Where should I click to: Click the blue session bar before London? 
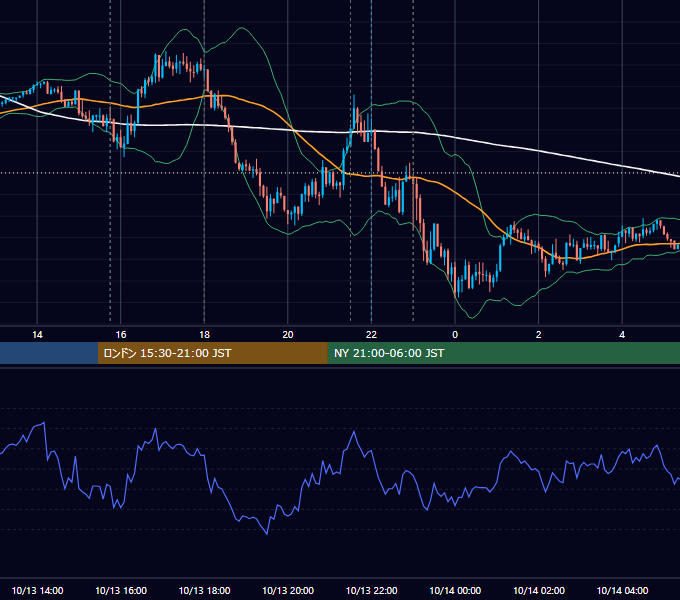click(49, 353)
